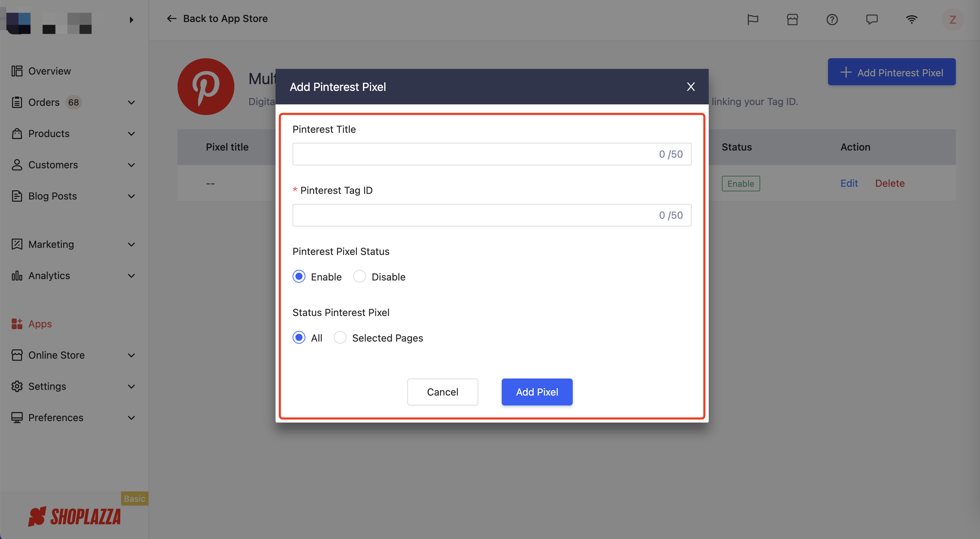Click the Pixel title column header
Screen dimensions: 980x539
(227, 147)
